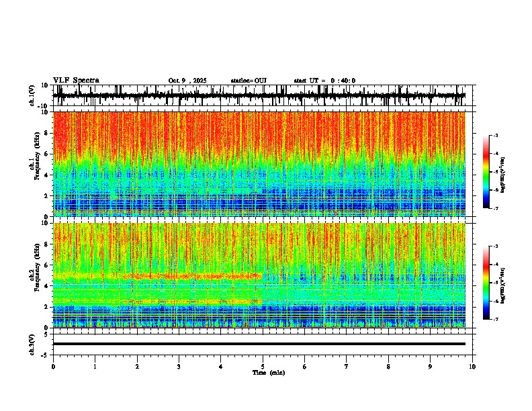Click the log(PSD) label beside ch.1 colorbar
This screenshot has height=411, width=532.
(503, 175)
